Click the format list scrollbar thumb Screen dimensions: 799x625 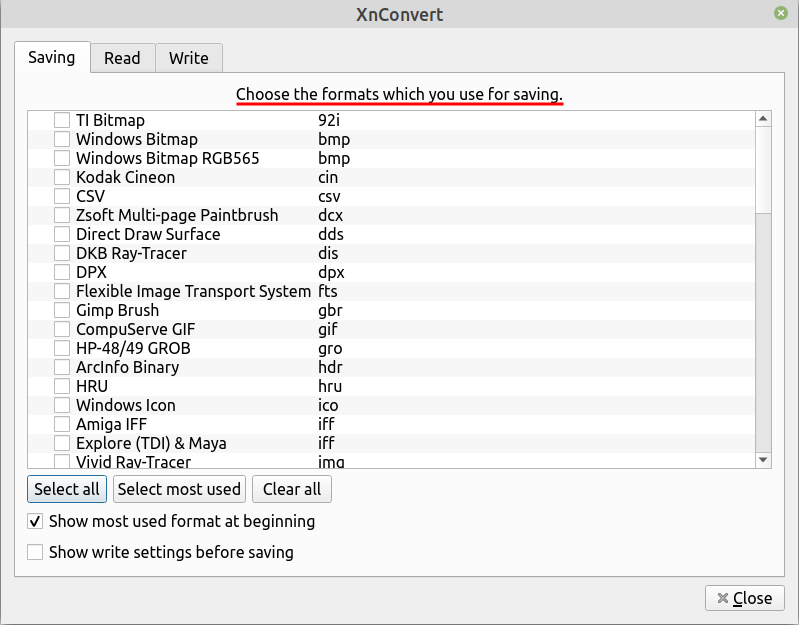pos(763,170)
